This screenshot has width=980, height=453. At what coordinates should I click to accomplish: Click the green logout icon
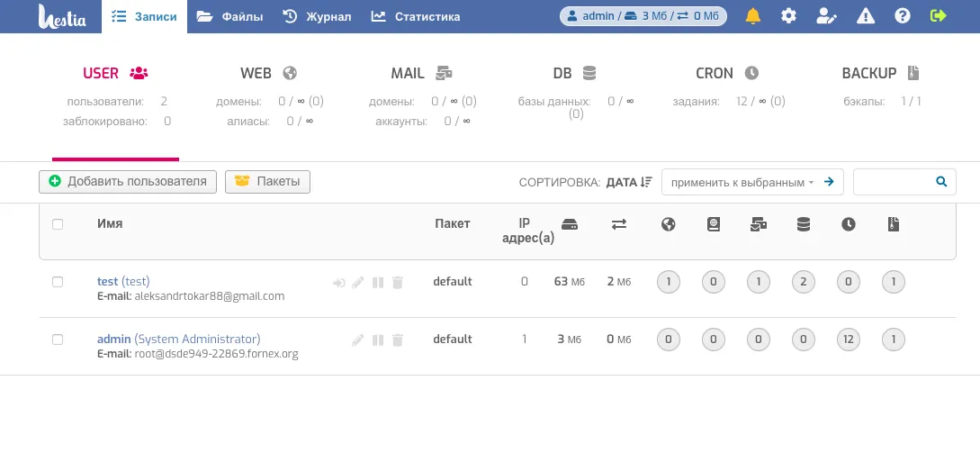pyautogui.click(x=939, y=16)
